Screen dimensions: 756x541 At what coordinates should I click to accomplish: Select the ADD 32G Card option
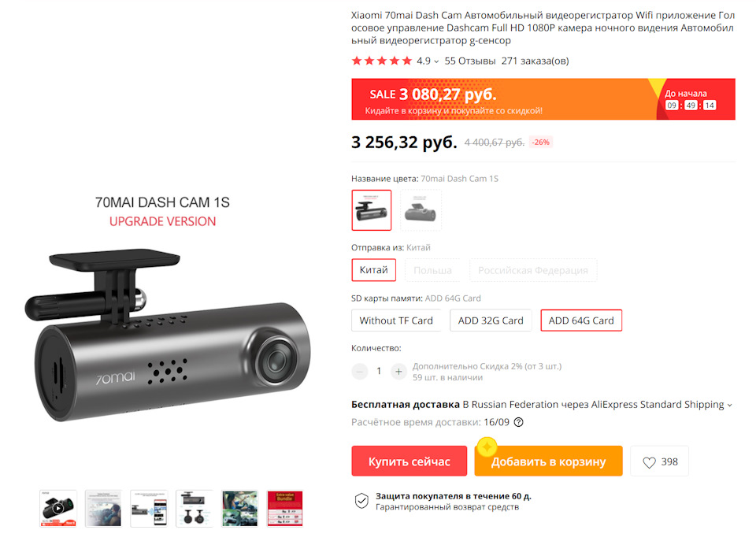[491, 321]
